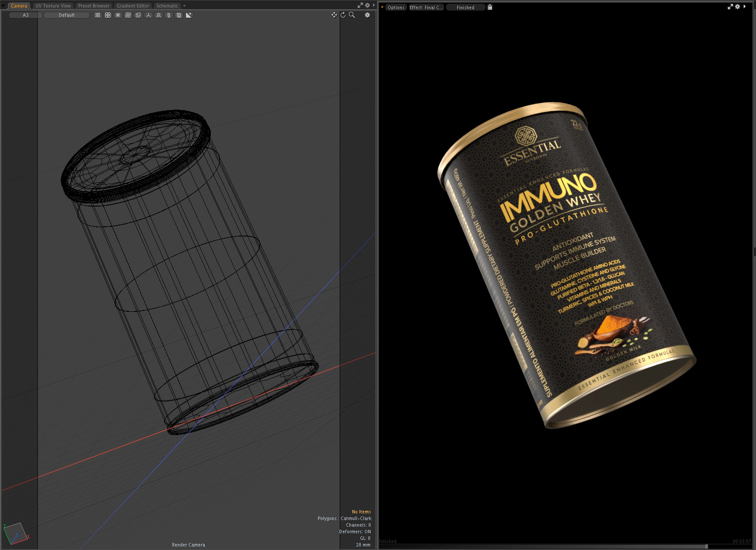Open the Preset Browser tab
756x550 pixels.
tap(94, 6)
